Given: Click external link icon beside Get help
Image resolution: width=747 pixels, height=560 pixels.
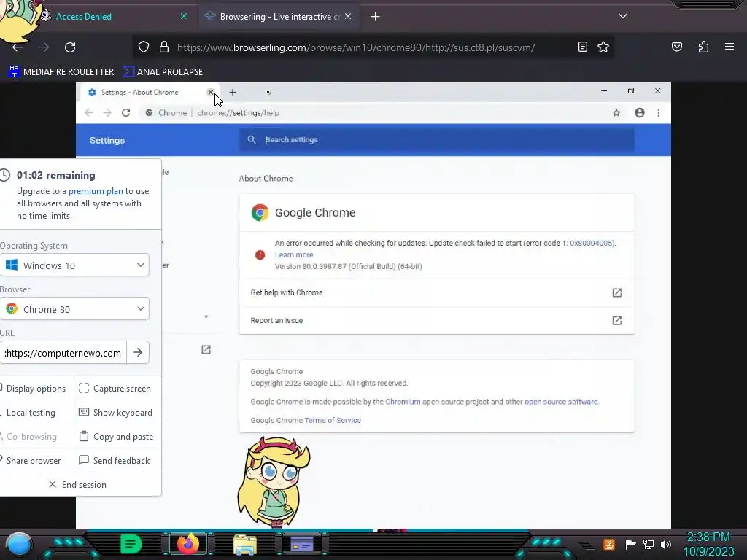Looking at the screenshot, I should [616, 292].
